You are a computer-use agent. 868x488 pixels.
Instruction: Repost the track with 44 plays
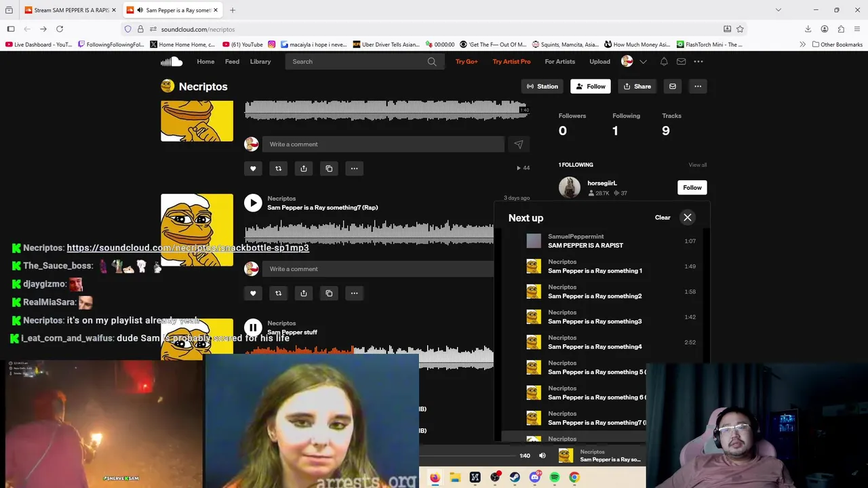click(x=278, y=168)
